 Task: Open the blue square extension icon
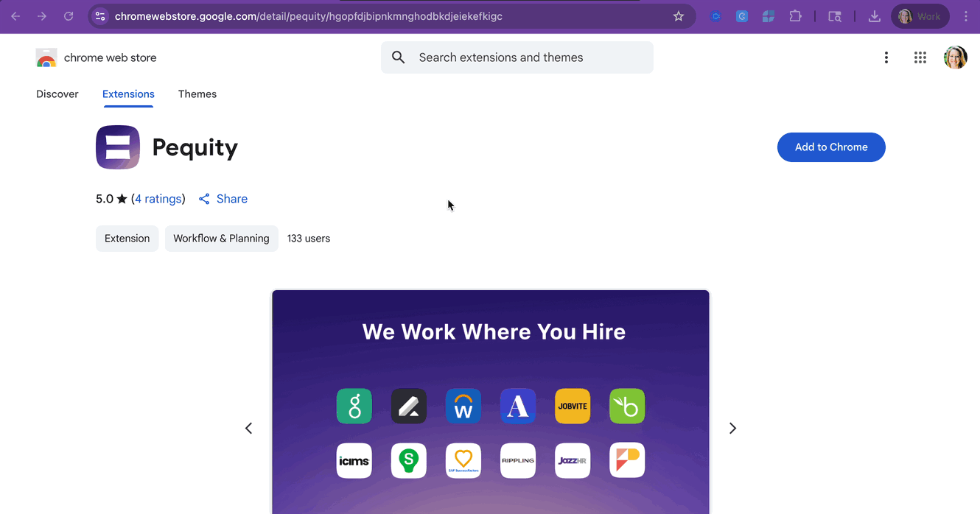tap(742, 16)
